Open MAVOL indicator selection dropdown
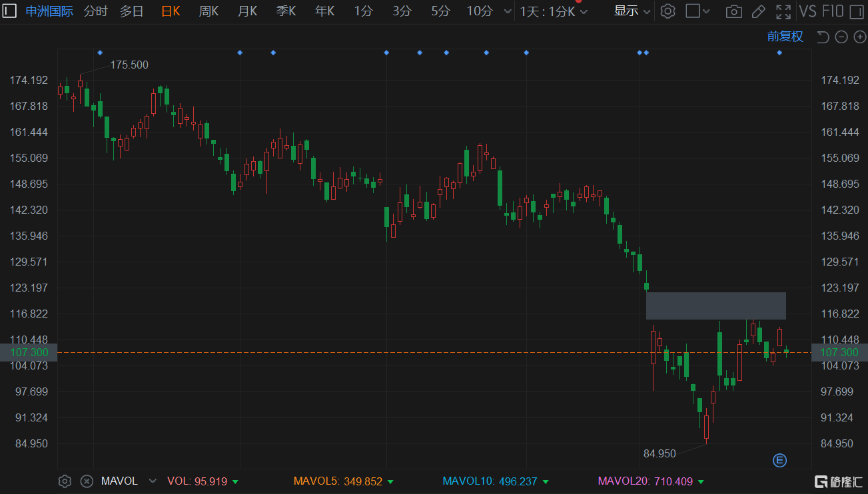The height and width of the screenshot is (494, 868). pyautogui.click(x=153, y=481)
